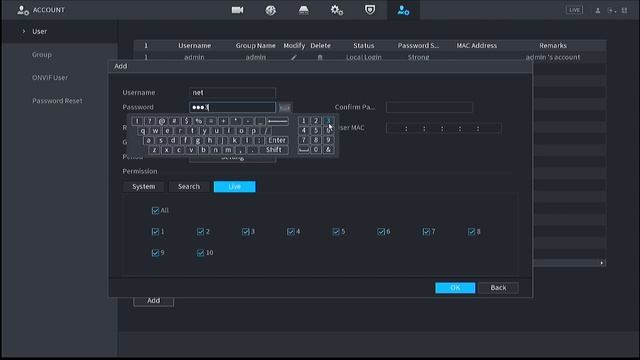This screenshot has width=640, height=360.
Task: Click the Shift key on virtual keyboard
Action: click(x=273, y=150)
